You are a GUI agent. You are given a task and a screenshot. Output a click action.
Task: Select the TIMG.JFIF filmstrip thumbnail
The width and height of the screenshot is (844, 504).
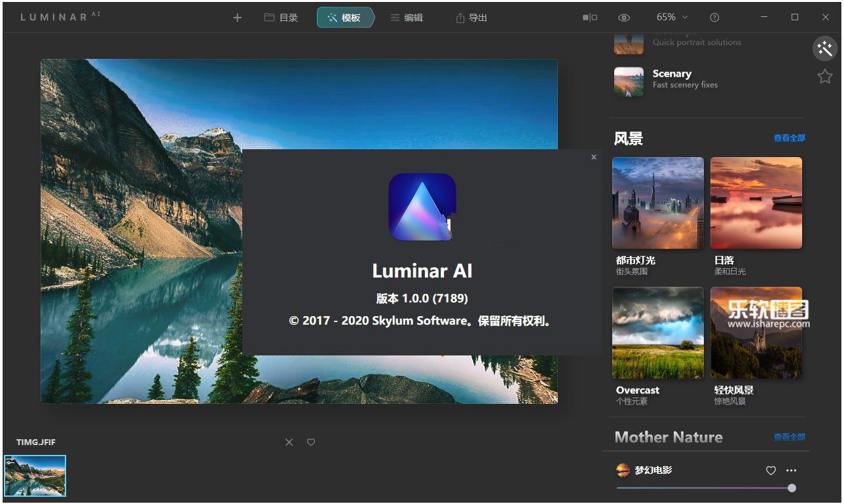coord(35,476)
